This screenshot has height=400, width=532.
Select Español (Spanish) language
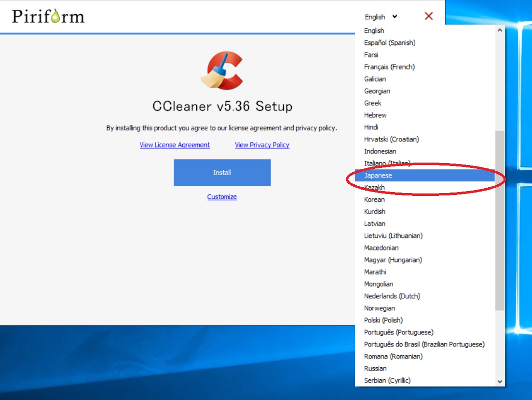tap(425, 43)
